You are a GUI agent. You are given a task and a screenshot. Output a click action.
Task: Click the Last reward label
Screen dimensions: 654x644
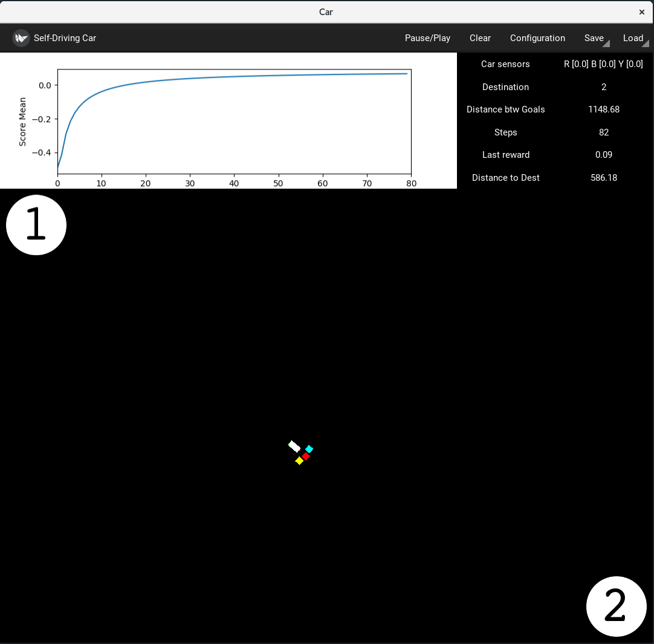pyautogui.click(x=505, y=155)
